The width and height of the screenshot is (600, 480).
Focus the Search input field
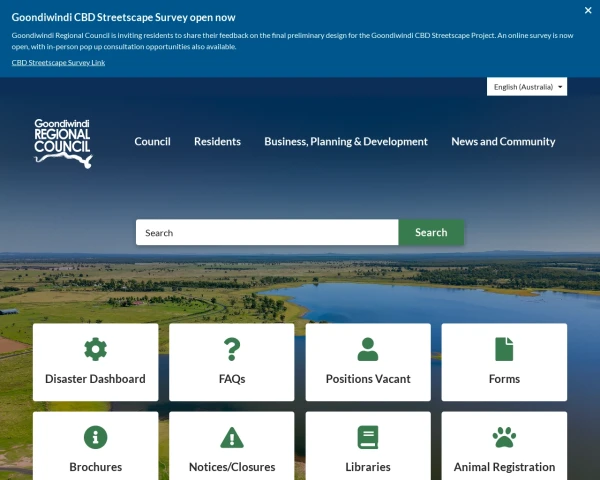coord(267,232)
